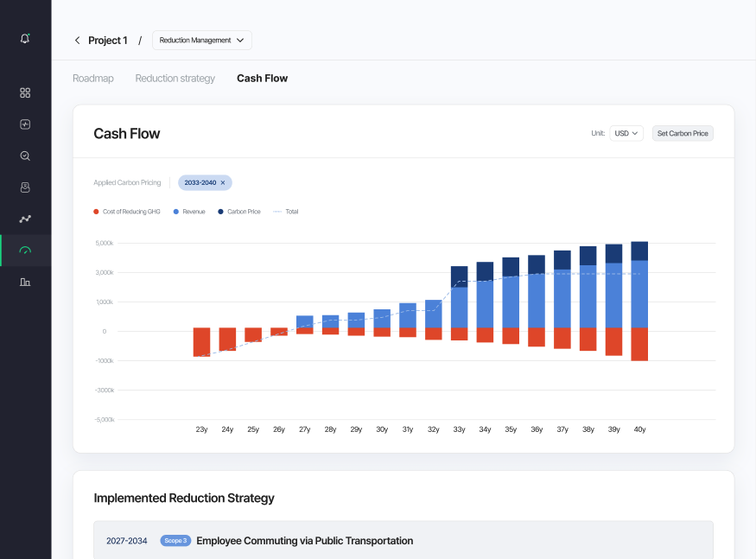Screen dimensions: 756x559
Task: Click the 27y blue revenue bar
Action: tap(305, 321)
